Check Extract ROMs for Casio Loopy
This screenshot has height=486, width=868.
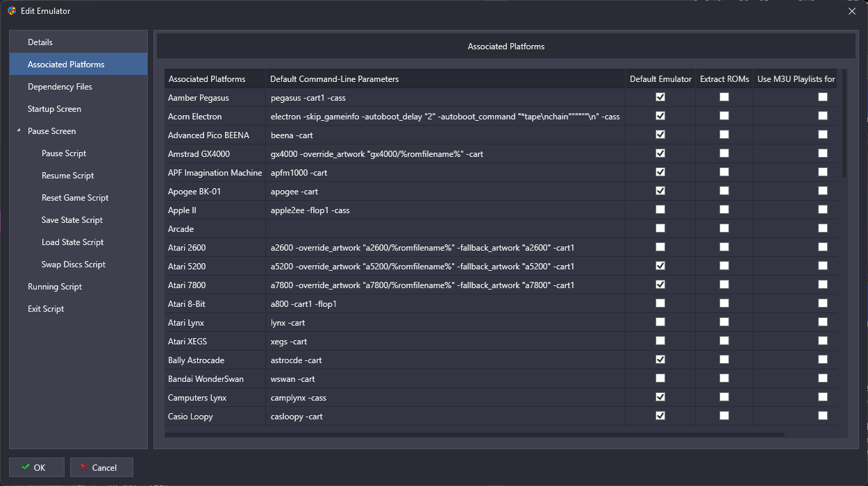pos(724,416)
